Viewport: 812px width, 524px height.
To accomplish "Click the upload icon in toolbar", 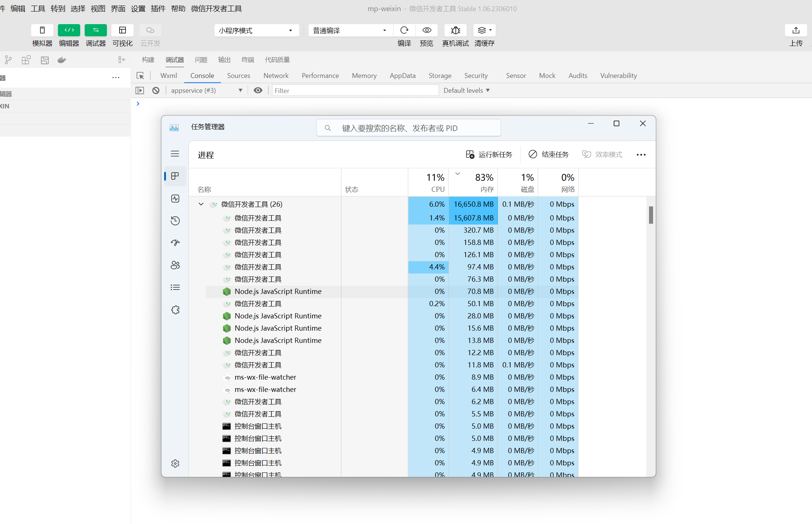I will 796,30.
